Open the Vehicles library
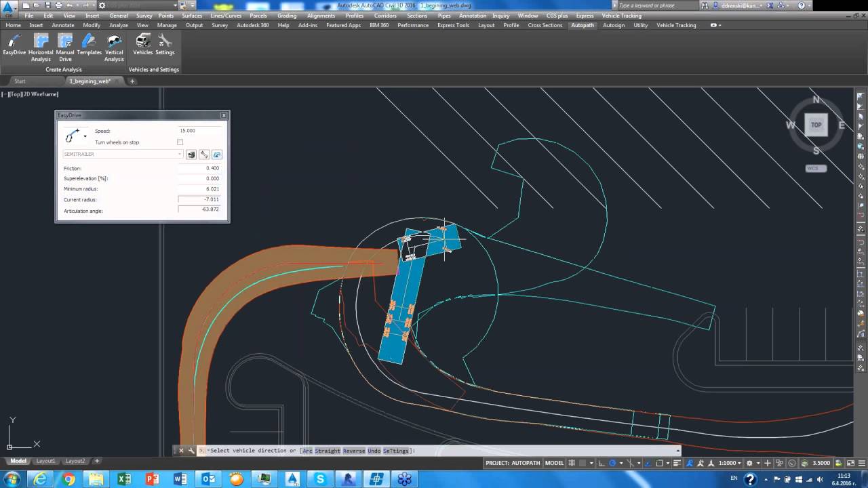Viewport: 868px width, 488px height. 143,45
